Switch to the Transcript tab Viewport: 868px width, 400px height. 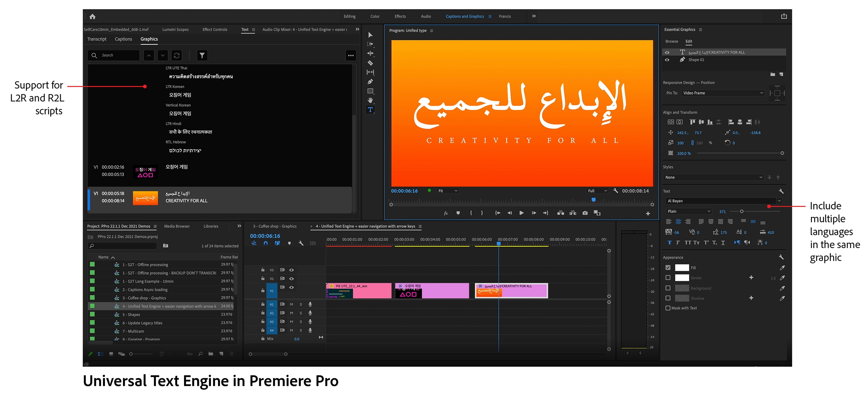[x=97, y=39]
